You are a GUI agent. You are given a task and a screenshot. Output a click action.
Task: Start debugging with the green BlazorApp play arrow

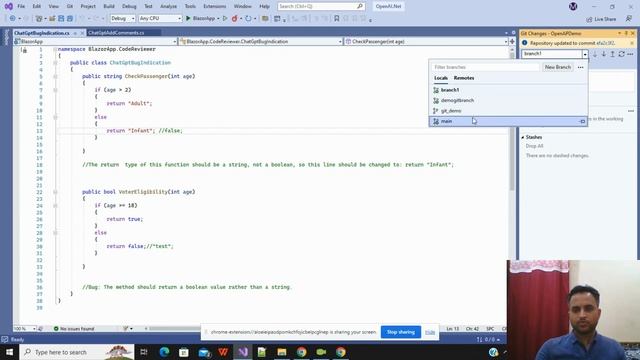[188, 18]
